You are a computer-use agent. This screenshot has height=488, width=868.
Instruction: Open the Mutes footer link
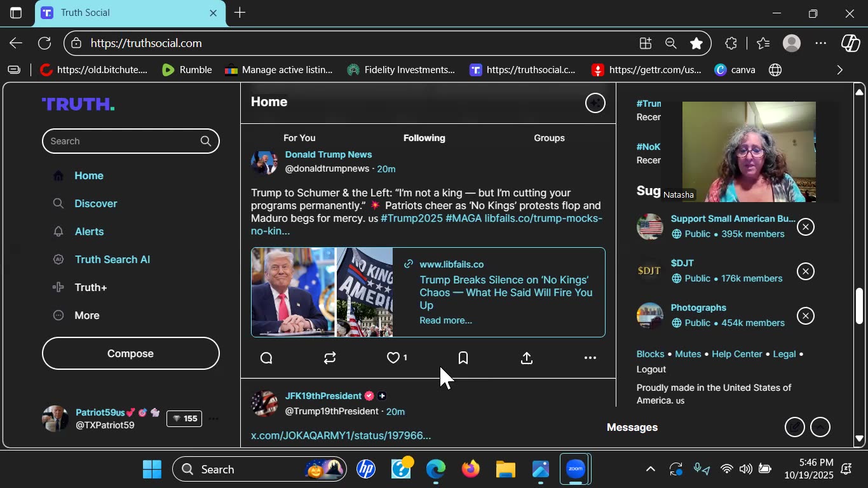point(688,354)
